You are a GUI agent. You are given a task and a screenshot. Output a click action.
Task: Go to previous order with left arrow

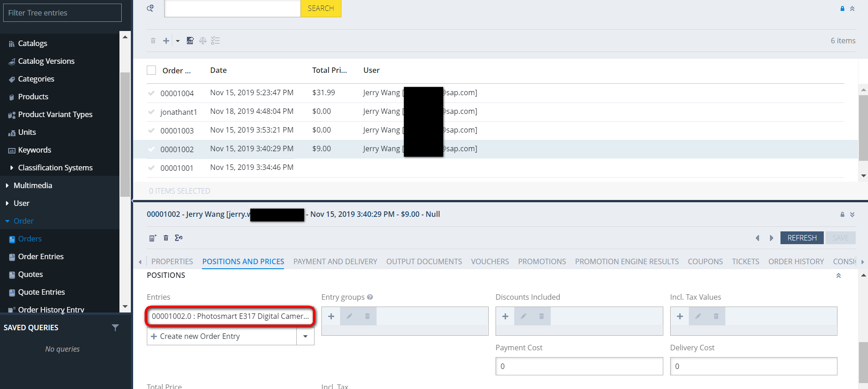click(x=758, y=238)
